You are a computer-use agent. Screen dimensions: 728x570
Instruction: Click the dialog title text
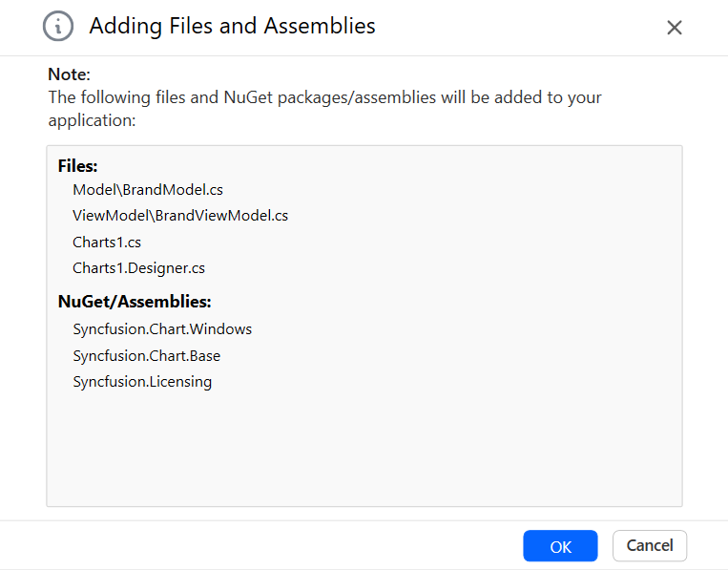coord(232,26)
